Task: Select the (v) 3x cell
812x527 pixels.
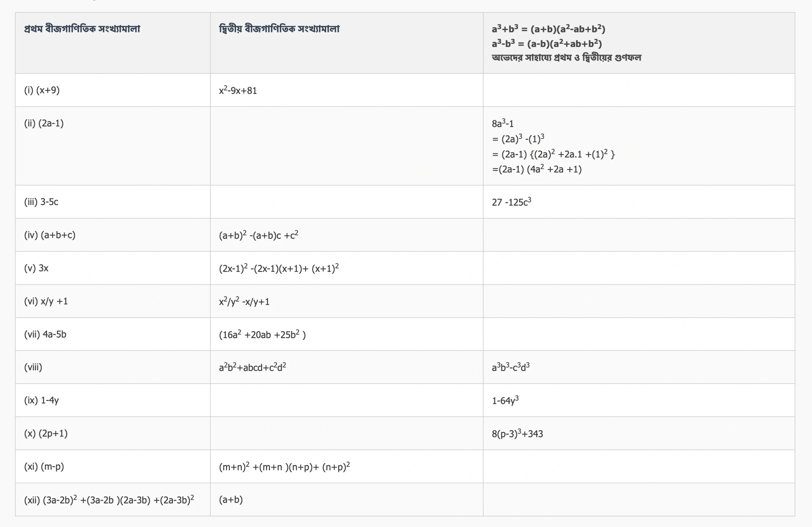Action: point(36,268)
